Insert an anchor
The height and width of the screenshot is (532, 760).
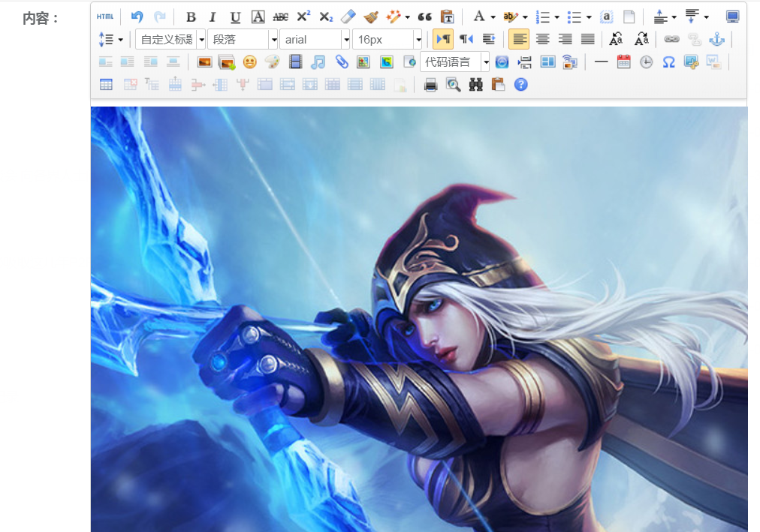[x=717, y=39]
